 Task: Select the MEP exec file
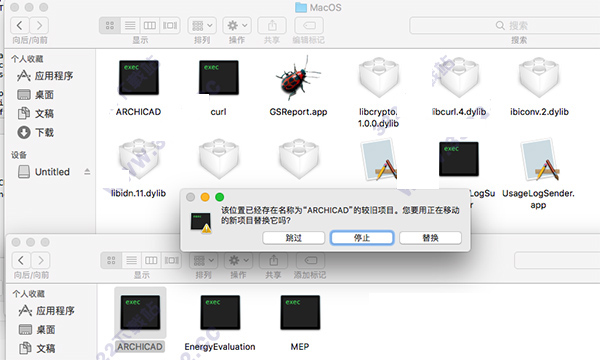[x=300, y=313]
